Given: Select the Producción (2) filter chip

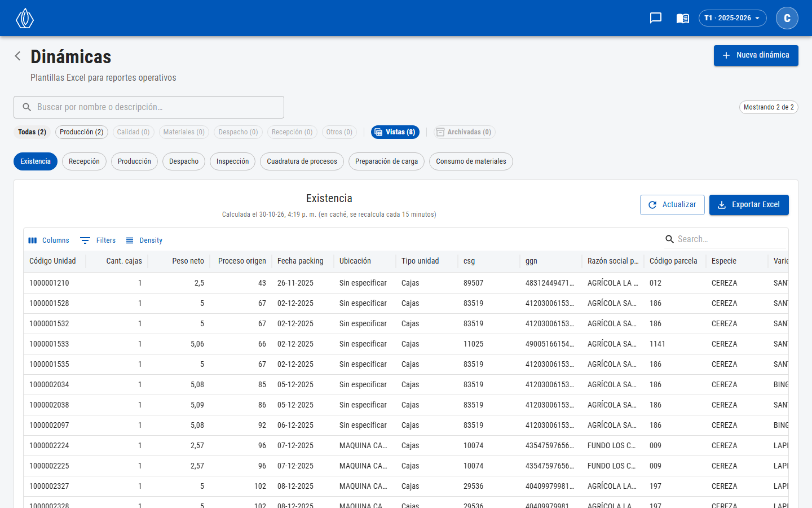Looking at the screenshot, I should point(82,132).
